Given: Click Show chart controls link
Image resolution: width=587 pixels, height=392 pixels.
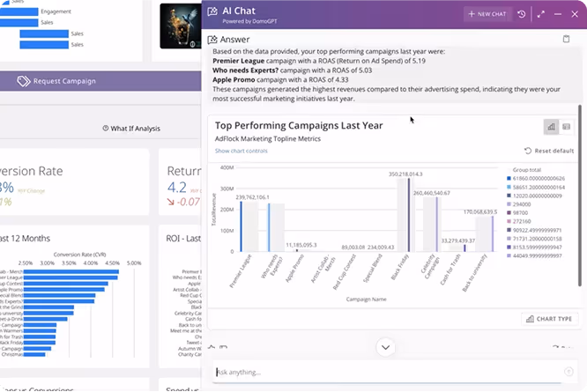Looking at the screenshot, I should (x=241, y=151).
